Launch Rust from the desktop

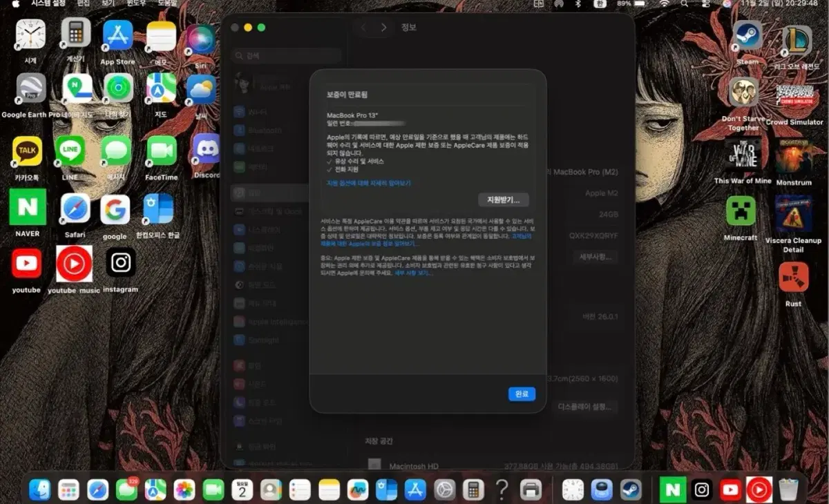pos(793,278)
